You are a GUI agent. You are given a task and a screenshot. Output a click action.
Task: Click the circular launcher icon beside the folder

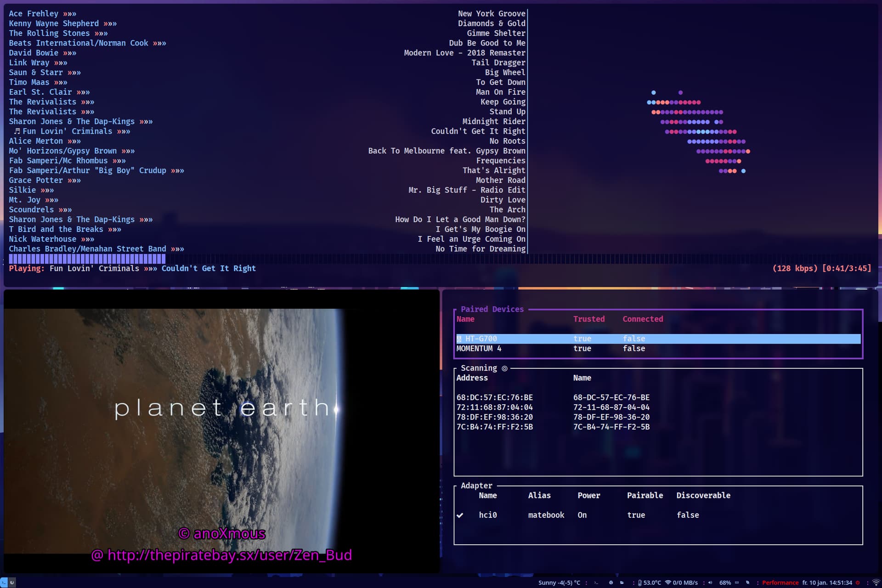pos(611,582)
